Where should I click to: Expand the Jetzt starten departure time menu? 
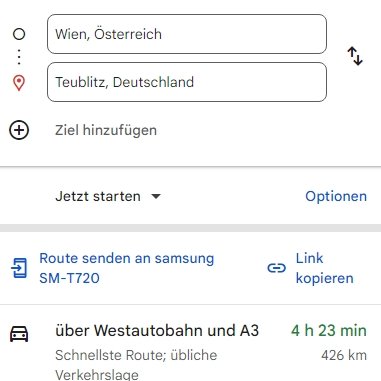(x=108, y=196)
